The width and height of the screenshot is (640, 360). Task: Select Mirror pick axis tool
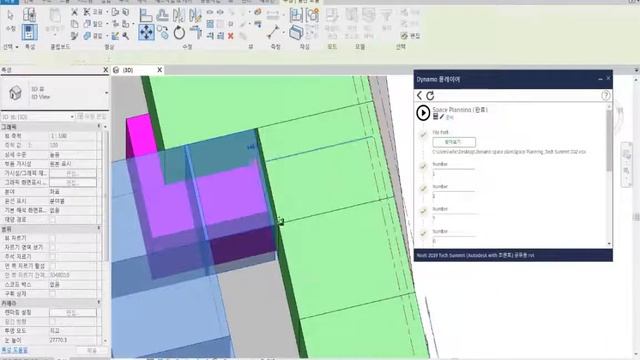(179, 15)
